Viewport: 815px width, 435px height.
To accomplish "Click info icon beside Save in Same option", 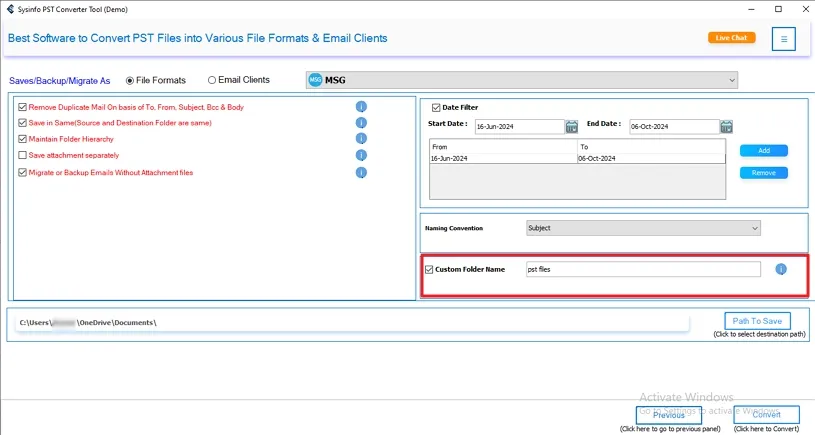I will pos(361,123).
